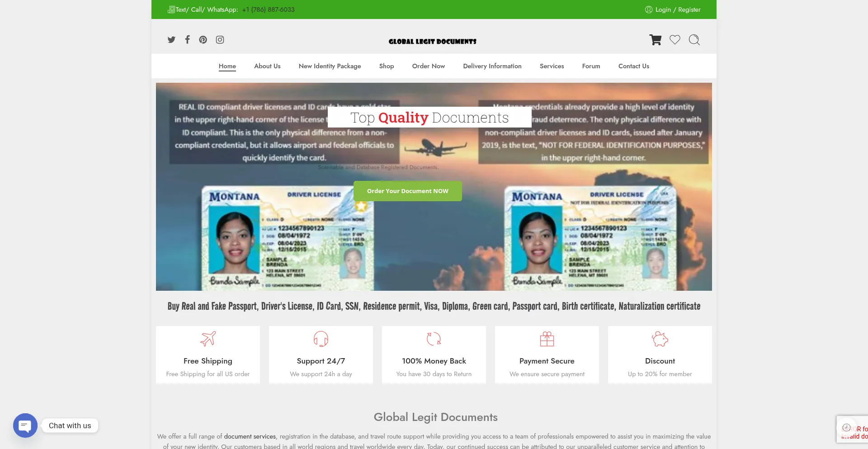Click the Support 24/7 card title
The width and height of the screenshot is (868, 449).
(321, 361)
